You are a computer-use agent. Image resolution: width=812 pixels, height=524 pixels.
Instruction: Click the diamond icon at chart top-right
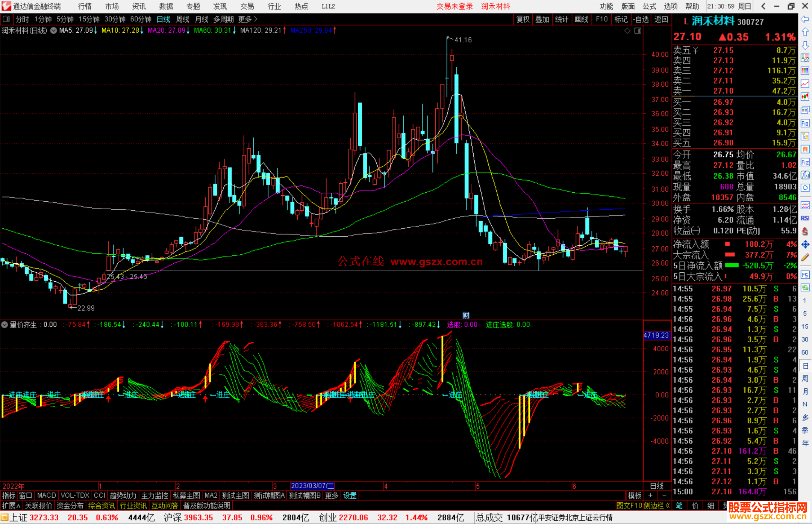click(x=627, y=31)
